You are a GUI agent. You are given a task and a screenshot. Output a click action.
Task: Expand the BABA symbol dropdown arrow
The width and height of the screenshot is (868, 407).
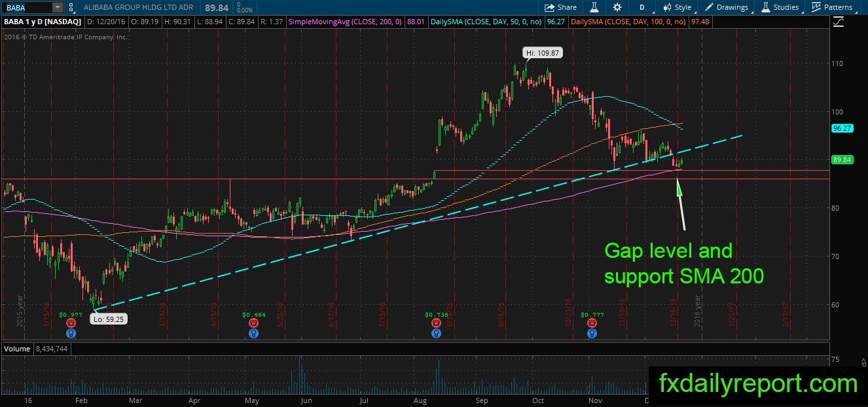point(57,8)
